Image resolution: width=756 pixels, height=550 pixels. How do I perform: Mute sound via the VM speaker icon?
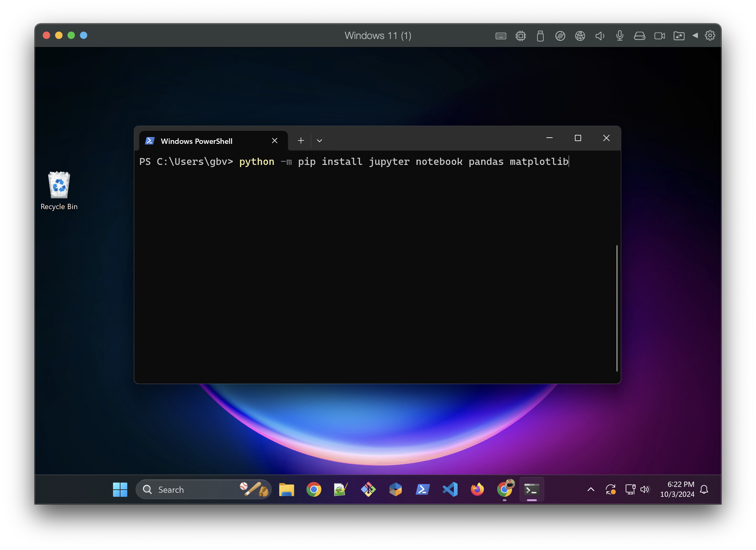tap(600, 36)
